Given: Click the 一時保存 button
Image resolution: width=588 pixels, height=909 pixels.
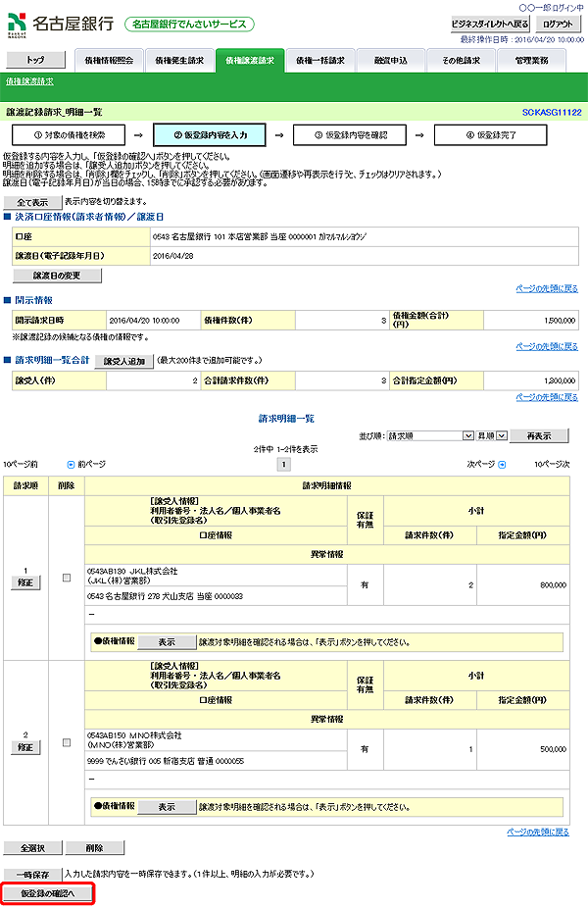Looking at the screenshot, I should point(32,875).
